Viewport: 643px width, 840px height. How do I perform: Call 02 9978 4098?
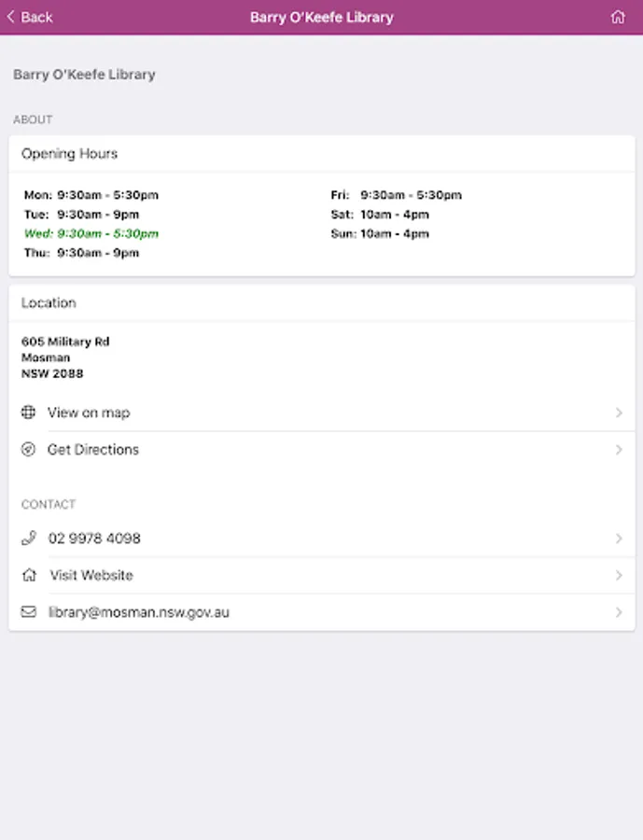(94, 539)
